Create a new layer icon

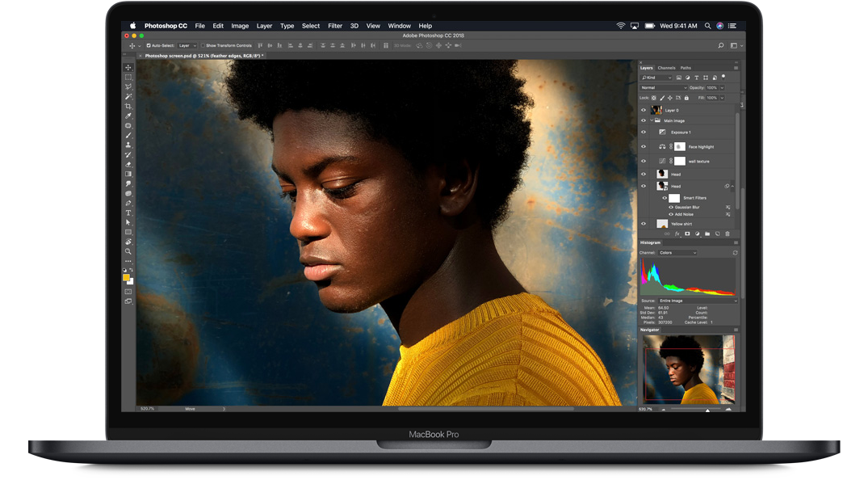point(718,234)
